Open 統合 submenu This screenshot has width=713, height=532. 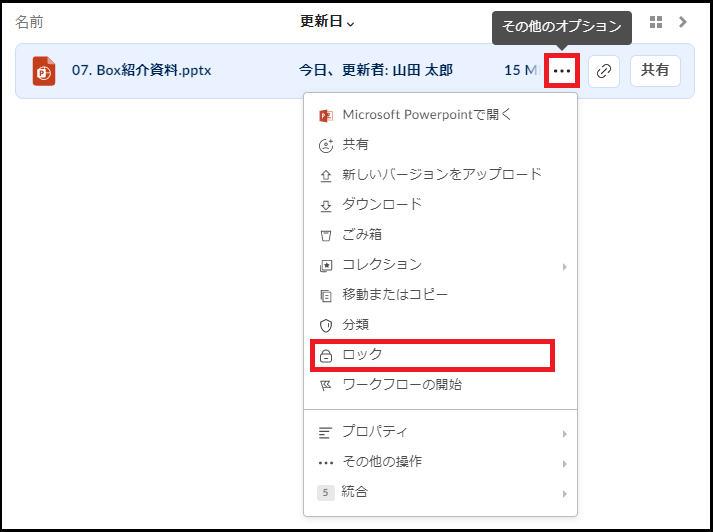[x=440, y=492]
